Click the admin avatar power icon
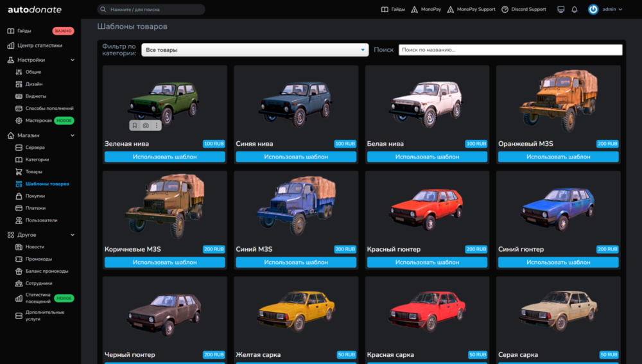The height and width of the screenshot is (364, 642). [x=593, y=10]
